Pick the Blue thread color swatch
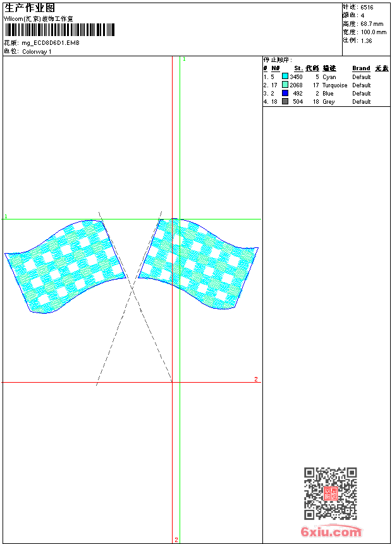 (x=285, y=93)
